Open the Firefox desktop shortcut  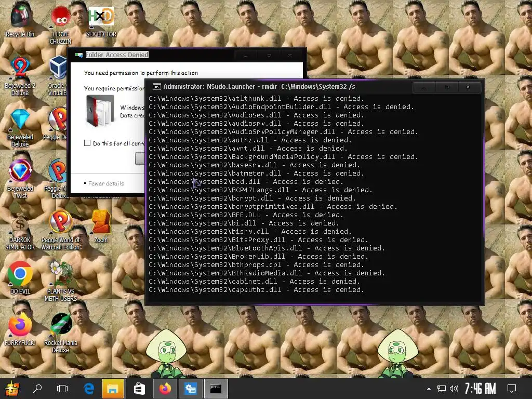tap(20, 329)
